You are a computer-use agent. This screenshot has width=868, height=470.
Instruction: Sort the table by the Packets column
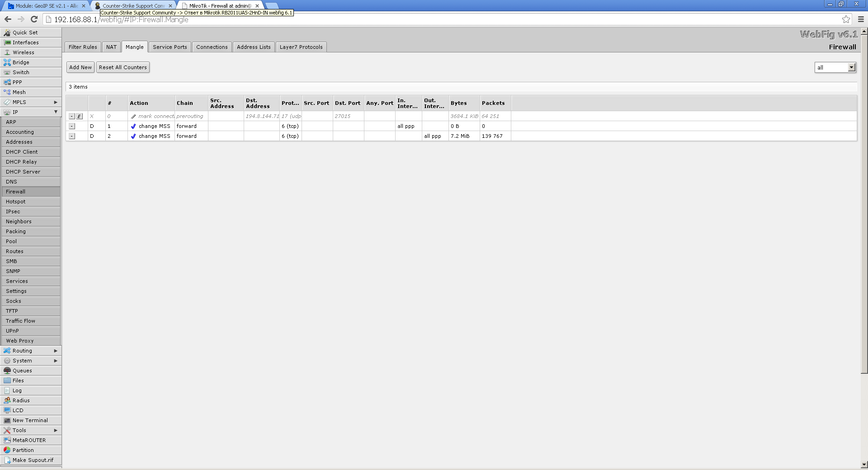(x=495, y=103)
